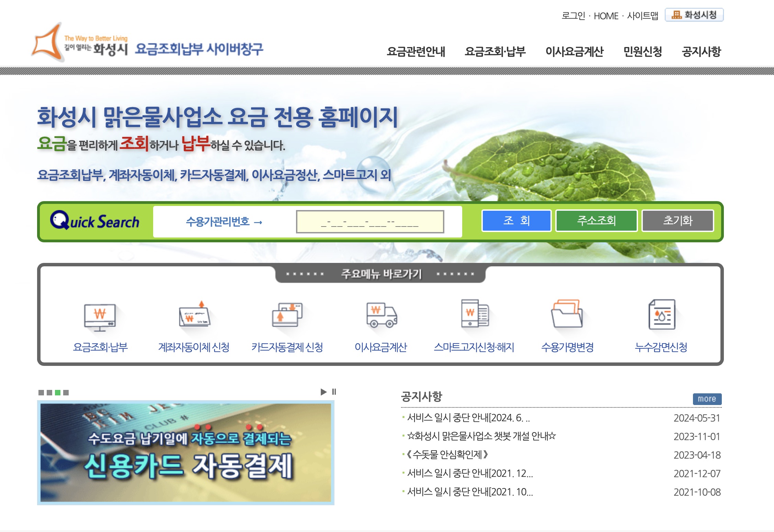Screen dimensions: 774x532
Task: Open the 요금관련안내 menu
Action: 416,51
